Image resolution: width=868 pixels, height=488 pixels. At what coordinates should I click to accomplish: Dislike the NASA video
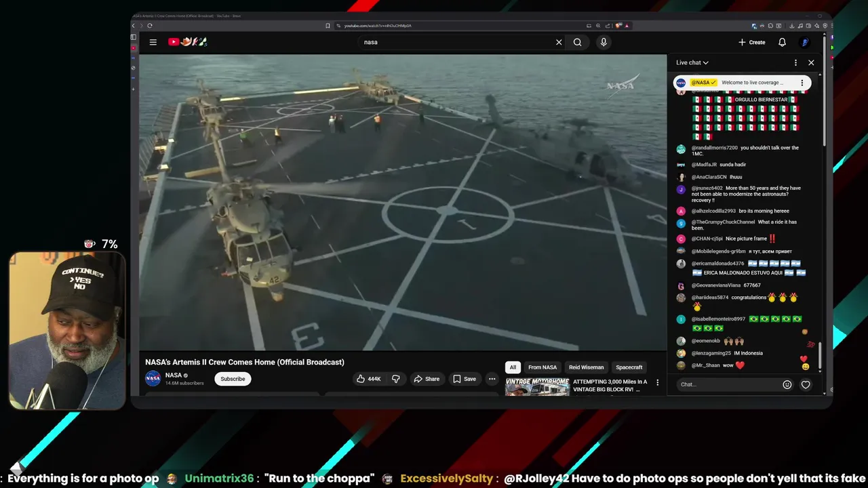pyautogui.click(x=396, y=379)
